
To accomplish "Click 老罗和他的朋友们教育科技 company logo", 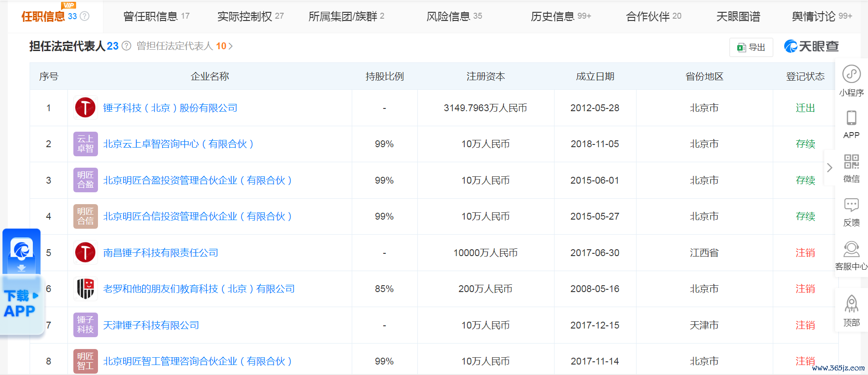I will 85,289.
